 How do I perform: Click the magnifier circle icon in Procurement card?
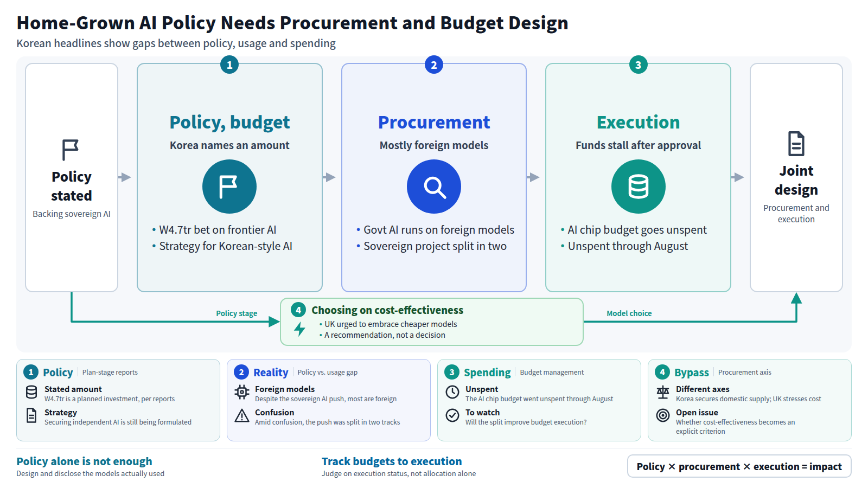point(434,187)
